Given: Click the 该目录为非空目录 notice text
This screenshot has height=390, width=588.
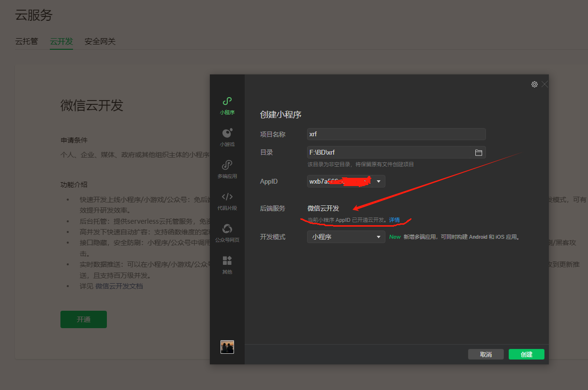Looking at the screenshot, I should (x=361, y=164).
